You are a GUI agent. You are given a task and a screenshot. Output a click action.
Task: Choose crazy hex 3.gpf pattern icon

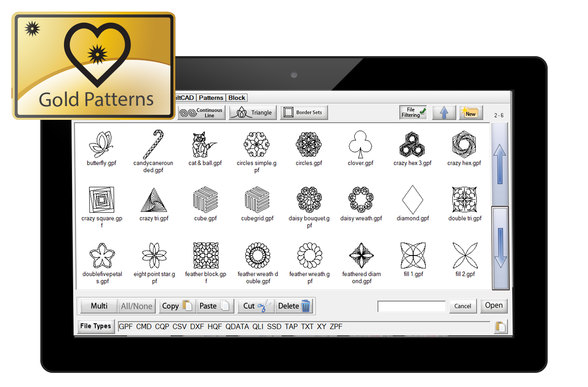click(x=412, y=144)
